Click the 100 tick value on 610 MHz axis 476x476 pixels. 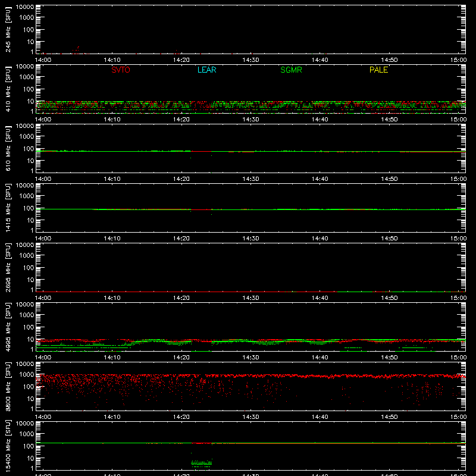click(x=29, y=149)
